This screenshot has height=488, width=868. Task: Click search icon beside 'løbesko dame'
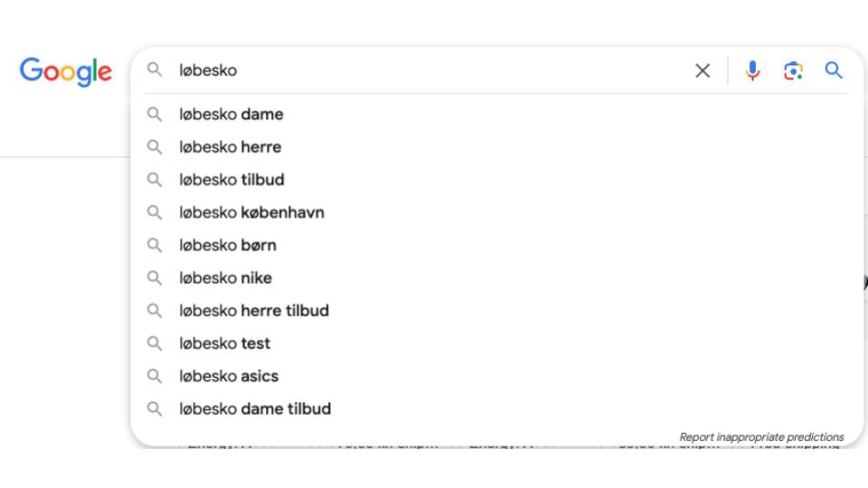click(155, 115)
